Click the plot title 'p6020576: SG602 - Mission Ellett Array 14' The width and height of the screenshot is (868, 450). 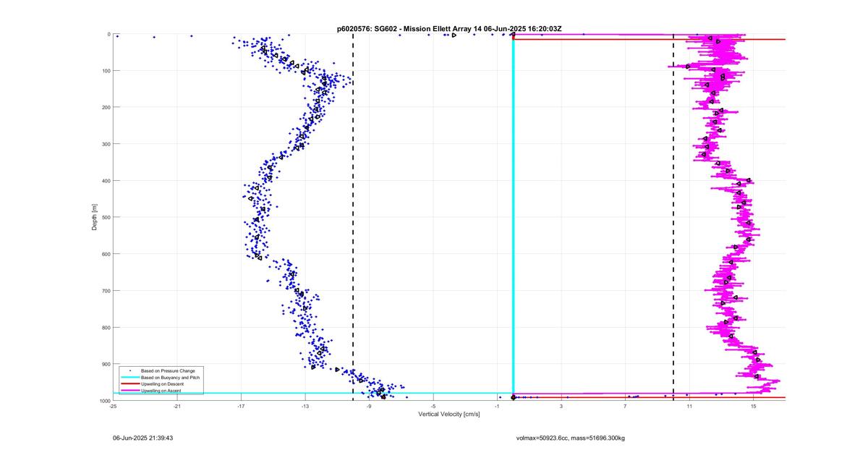(x=410, y=28)
